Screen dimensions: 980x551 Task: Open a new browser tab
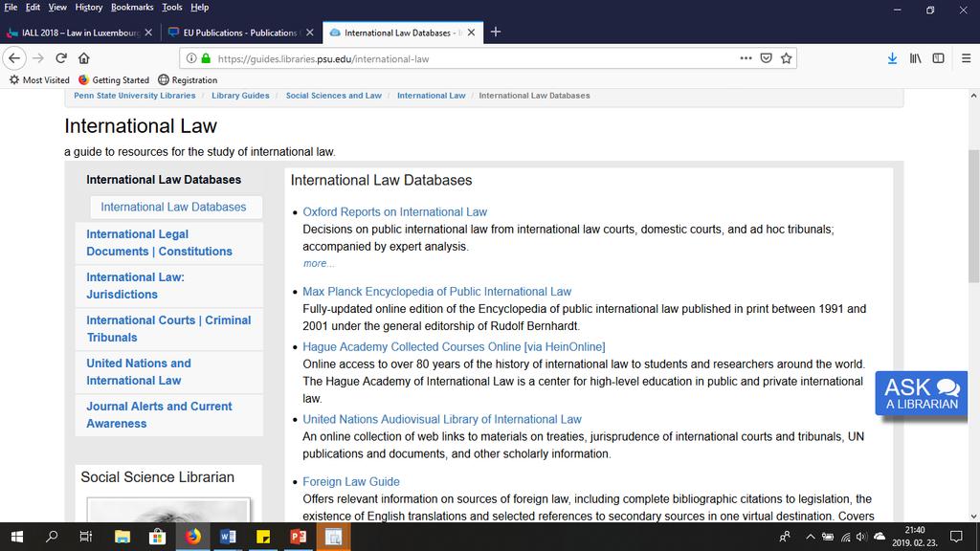(x=496, y=32)
